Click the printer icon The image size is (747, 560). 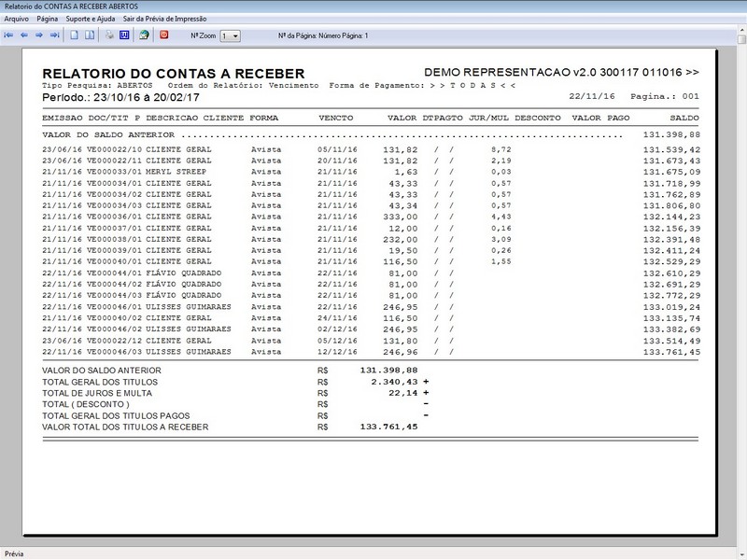(109, 35)
